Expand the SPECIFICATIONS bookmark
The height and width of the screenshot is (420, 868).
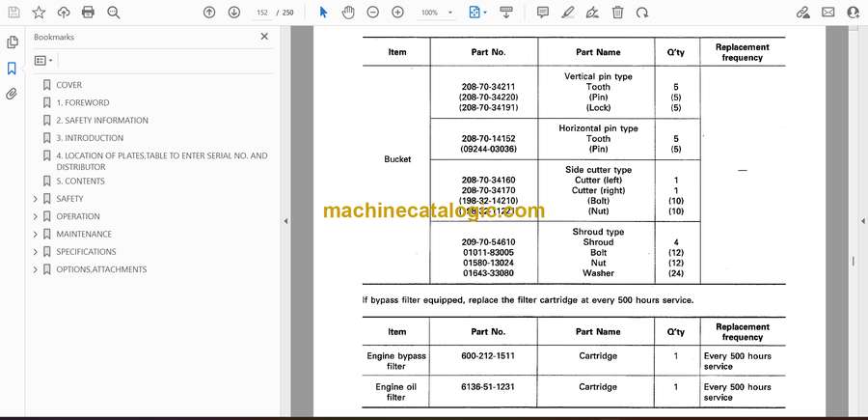coord(36,252)
